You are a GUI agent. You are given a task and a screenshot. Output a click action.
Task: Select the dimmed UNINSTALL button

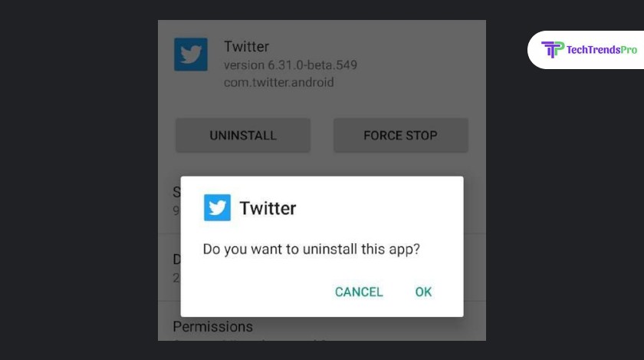coord(243,135)
